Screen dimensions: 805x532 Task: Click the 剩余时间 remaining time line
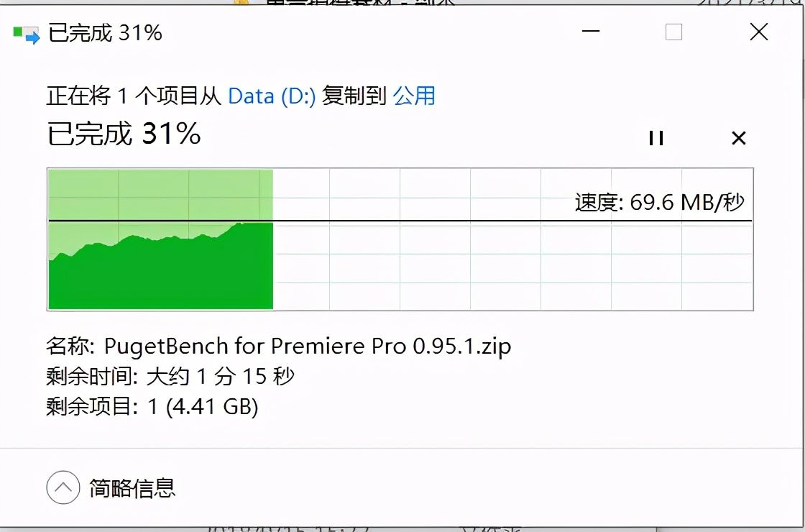point(170,377)
